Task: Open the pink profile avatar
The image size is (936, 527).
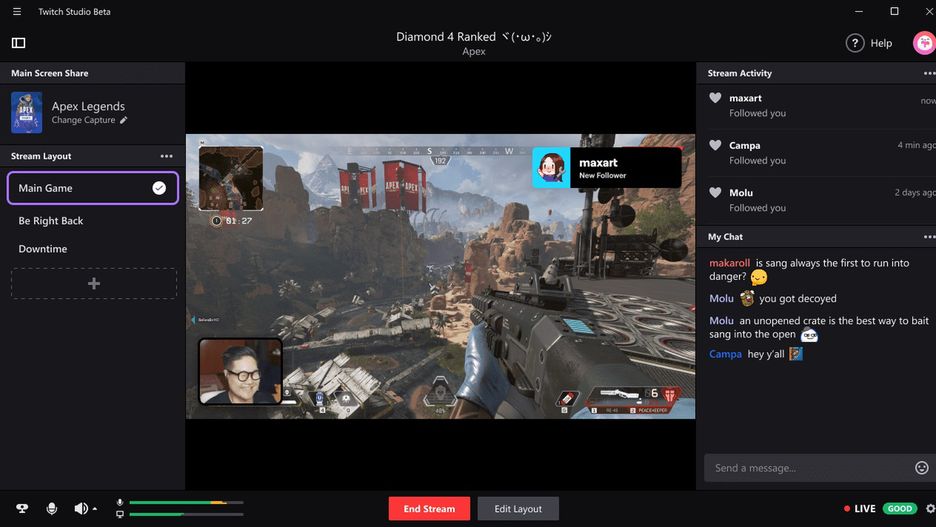Action: pyautogui.click(x=924, y=43)
